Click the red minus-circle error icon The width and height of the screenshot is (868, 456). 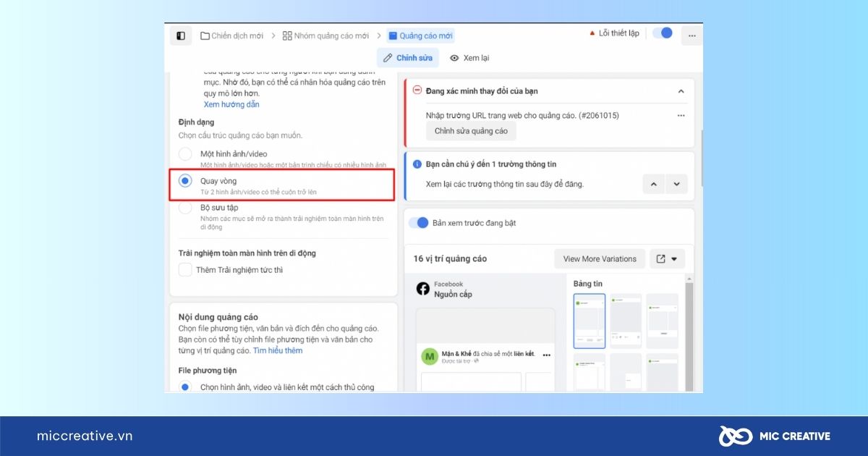click(x=417, y=90)
